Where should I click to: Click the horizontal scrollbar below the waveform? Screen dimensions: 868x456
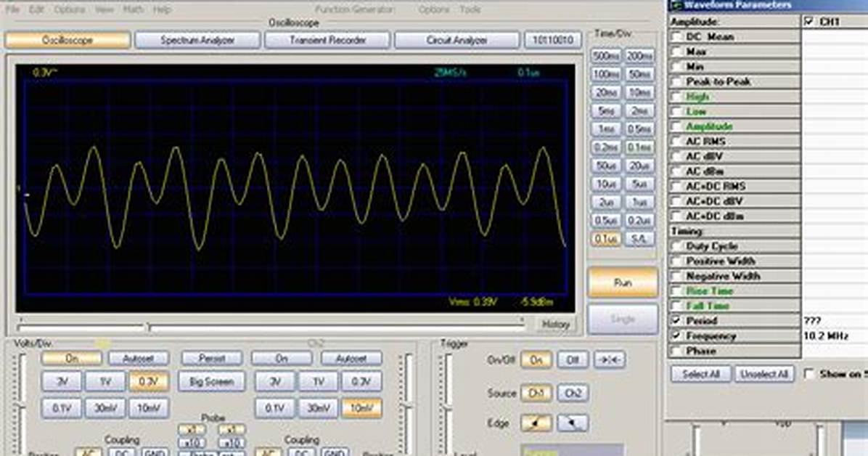[271, 327]
